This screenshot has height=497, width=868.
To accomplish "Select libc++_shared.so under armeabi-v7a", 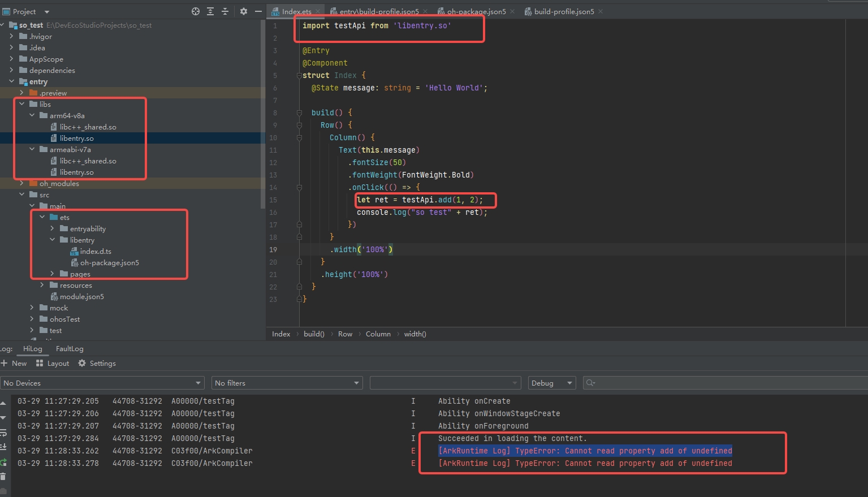I will pyautogui.click(x=88, y=161).
